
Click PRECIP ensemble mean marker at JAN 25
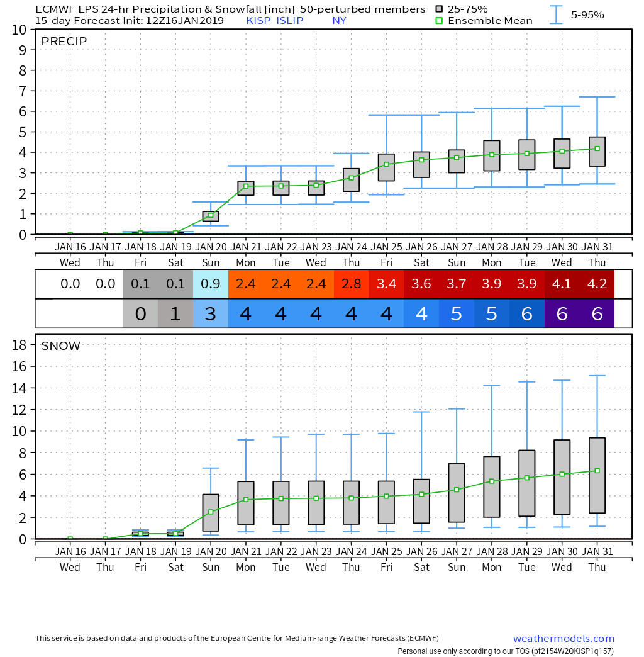[x=387, y=164]
